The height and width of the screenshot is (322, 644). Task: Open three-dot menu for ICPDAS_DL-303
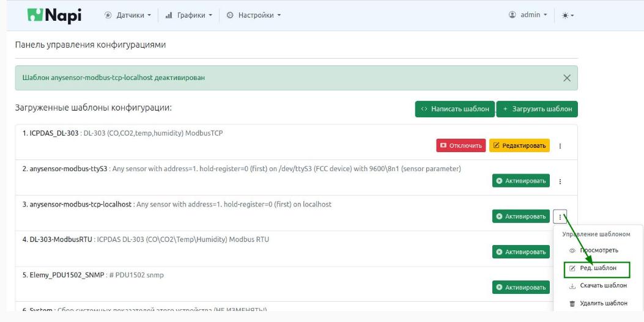pyautogui.click(x=560, y=146)
